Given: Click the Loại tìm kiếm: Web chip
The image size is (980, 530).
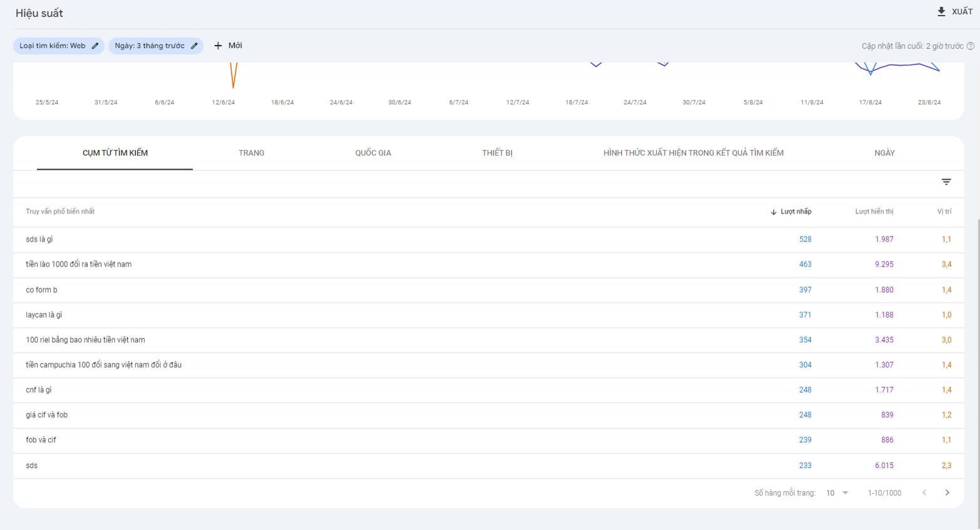Looking at the screenshot, I should (x=59, y=46).
